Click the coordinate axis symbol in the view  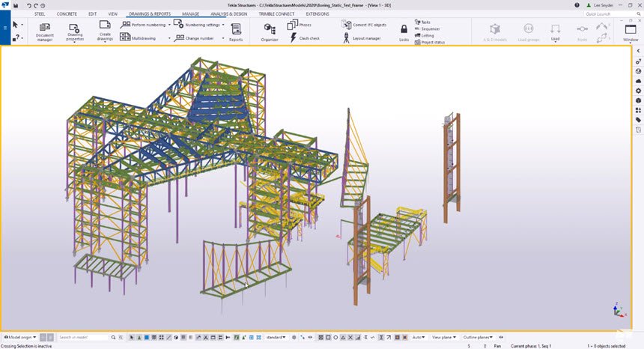click(619, 310)
